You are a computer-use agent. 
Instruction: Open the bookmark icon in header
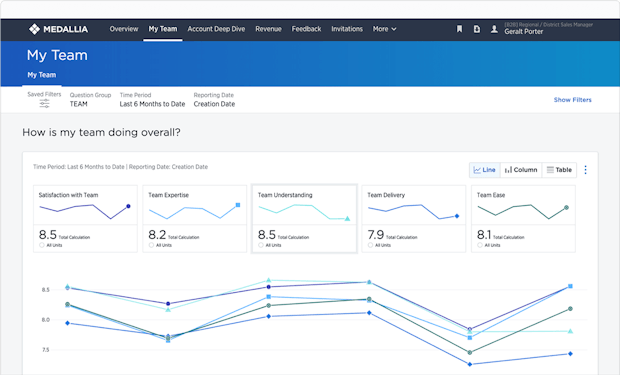[x=459, y=29]
